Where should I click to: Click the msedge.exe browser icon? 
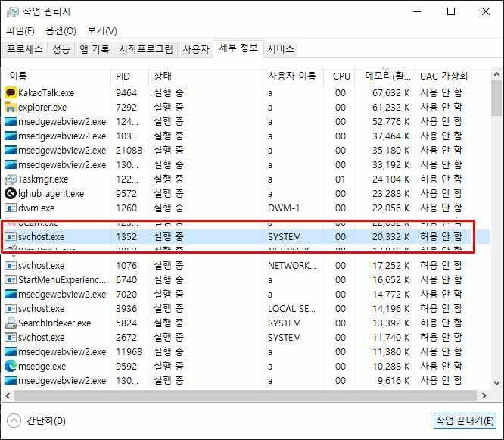coord(11,367)
